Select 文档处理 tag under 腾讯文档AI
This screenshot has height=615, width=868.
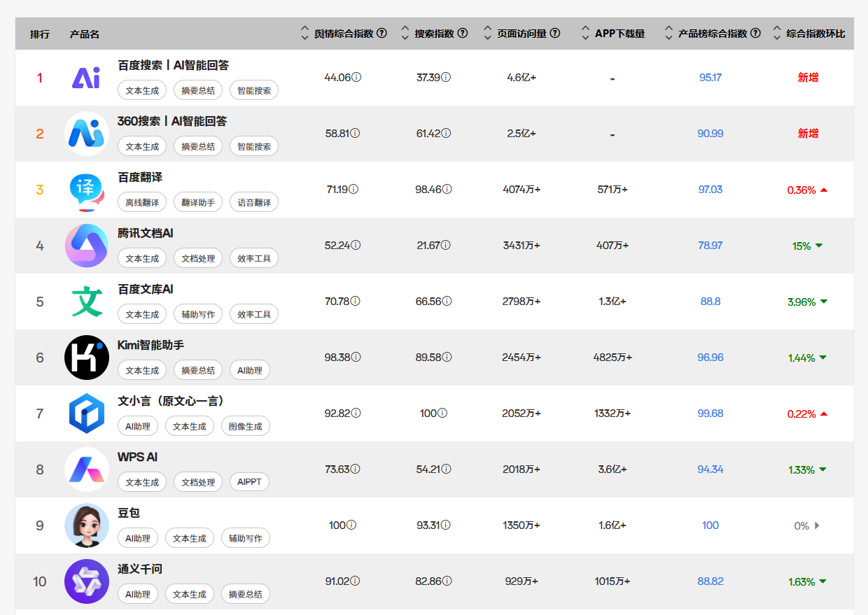click(x=198, y=258)
